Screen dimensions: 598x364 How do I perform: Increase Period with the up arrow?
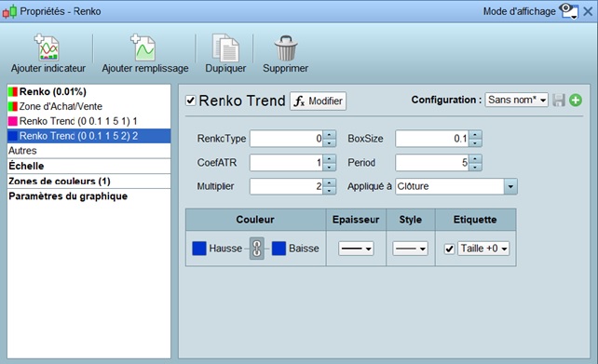[475, 158]
